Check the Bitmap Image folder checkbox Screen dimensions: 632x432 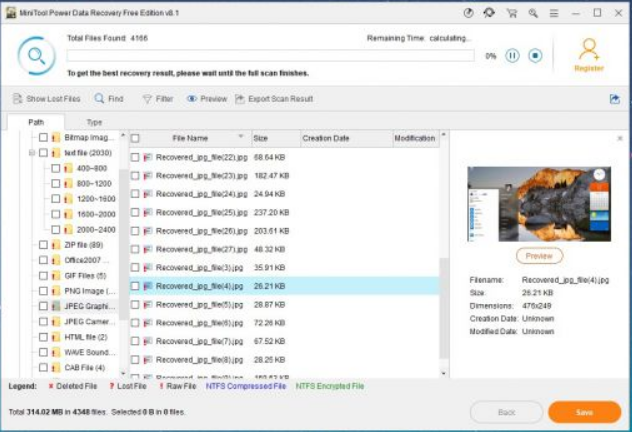(x=43, y=137)
